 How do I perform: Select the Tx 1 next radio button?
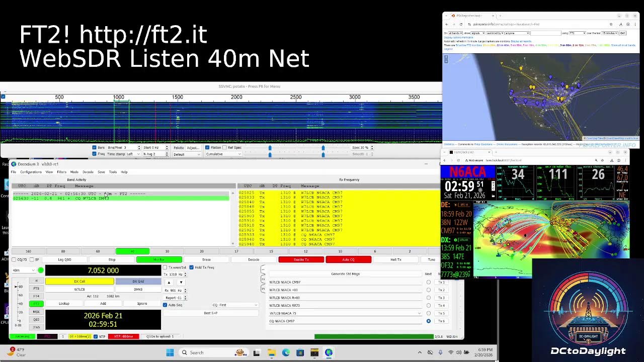point(429,282)
